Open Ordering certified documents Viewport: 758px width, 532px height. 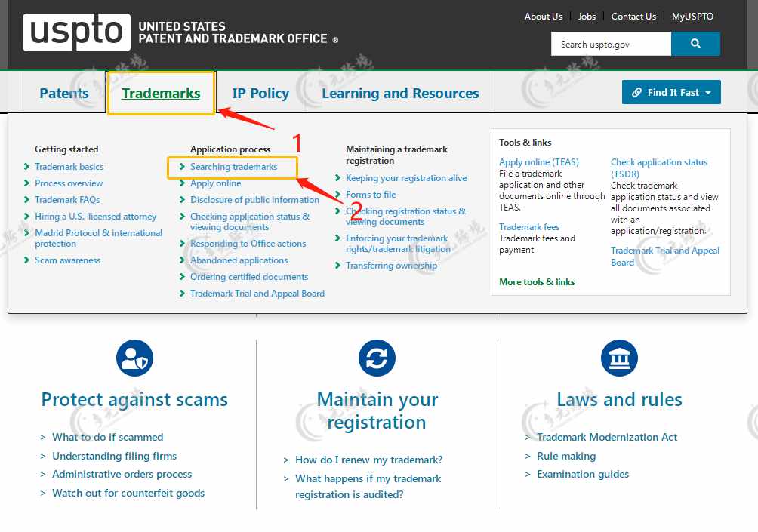(249, 277)
